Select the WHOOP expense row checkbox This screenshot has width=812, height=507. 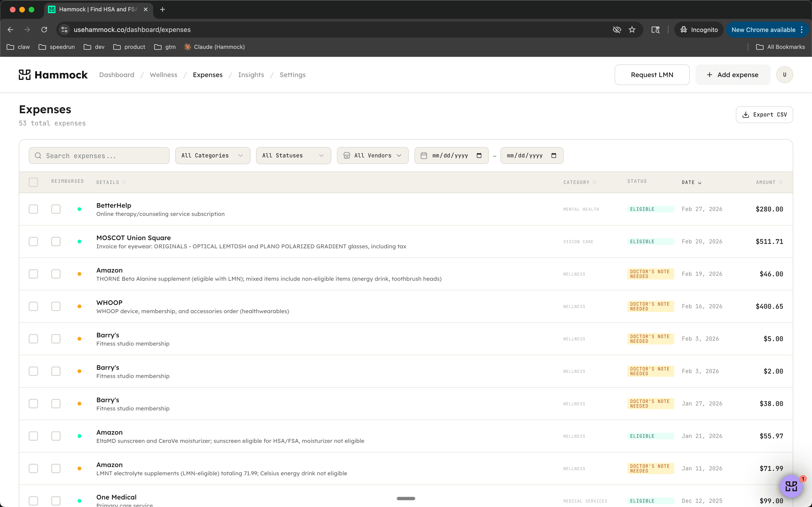[x=33, y=307]
